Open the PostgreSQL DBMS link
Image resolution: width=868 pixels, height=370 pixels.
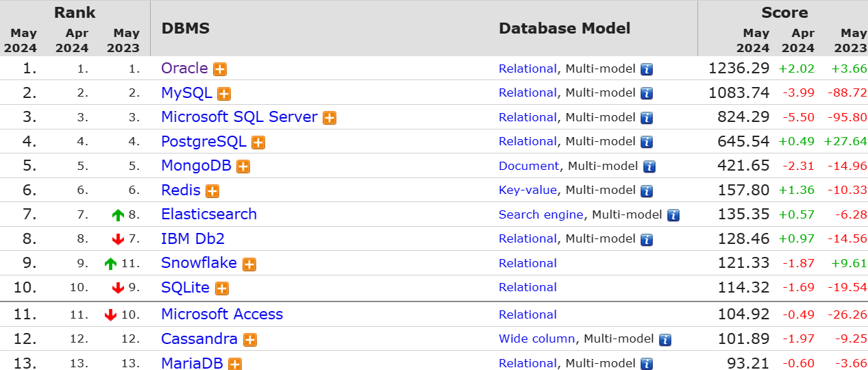tap(203, 141)
